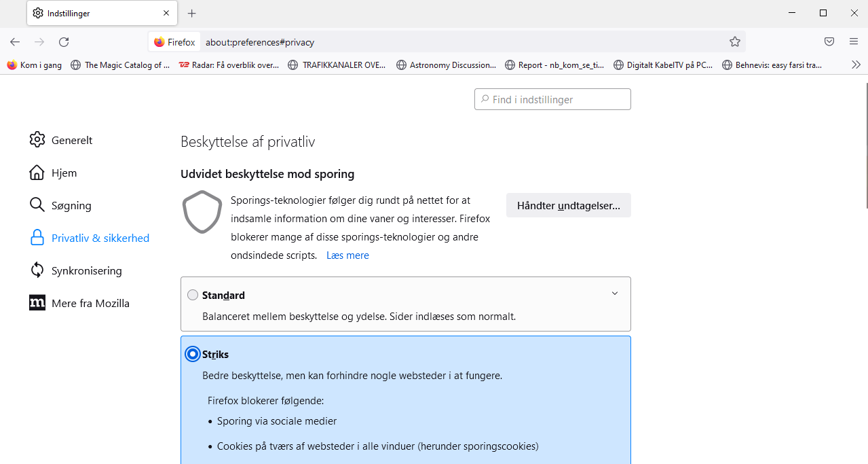This screenshot has width=868, height=464.
Task: Select the Striks protection level
Action: click(x=193, y=354)
